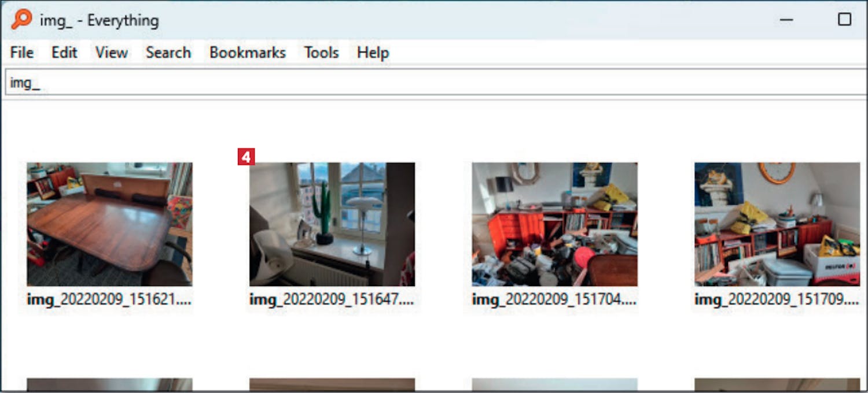Click file name img_20220209_151621
868x393 pixels.
(109, 300)
